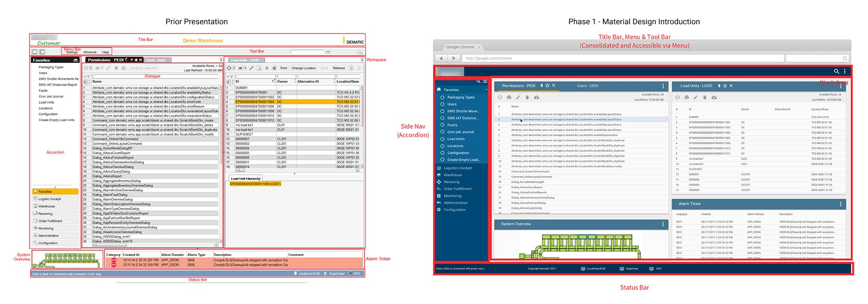The width and height of the screenshot is (868, 304).
Task: Open the Windows menu in the old menu bar
Action: tap(90, 52)
